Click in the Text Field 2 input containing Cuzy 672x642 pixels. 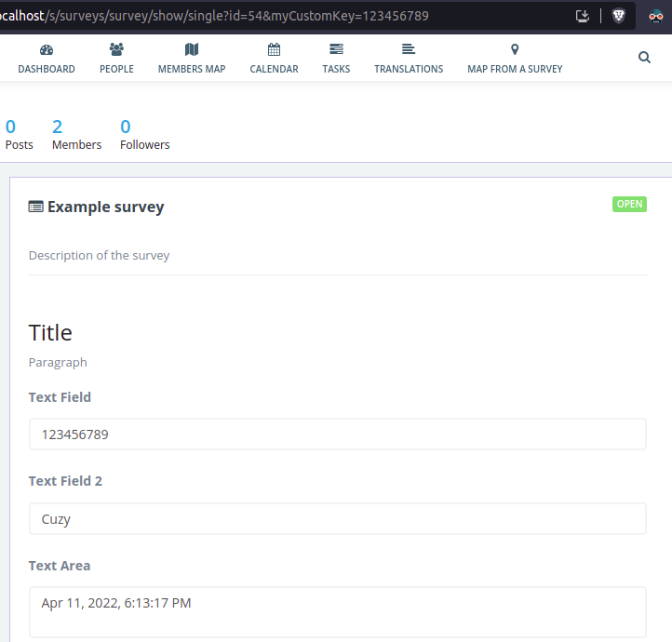coord(337,518)
